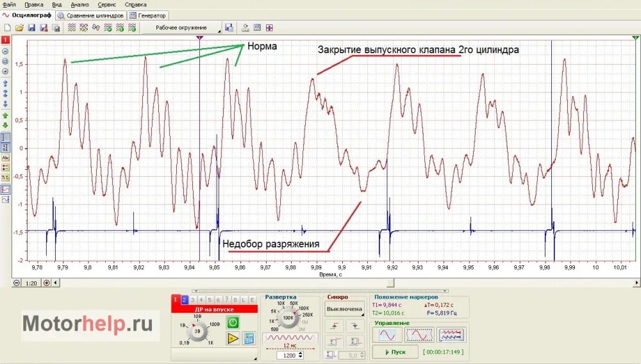Open the Файл menu
The image size is (641, 364).
[9, 4]
